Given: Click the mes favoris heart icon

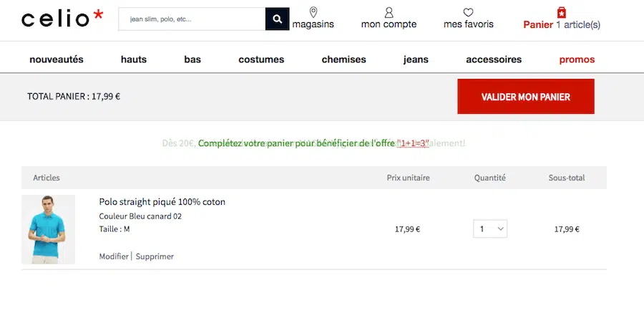Looking at the screenshot, I should [x=468, y=12].
